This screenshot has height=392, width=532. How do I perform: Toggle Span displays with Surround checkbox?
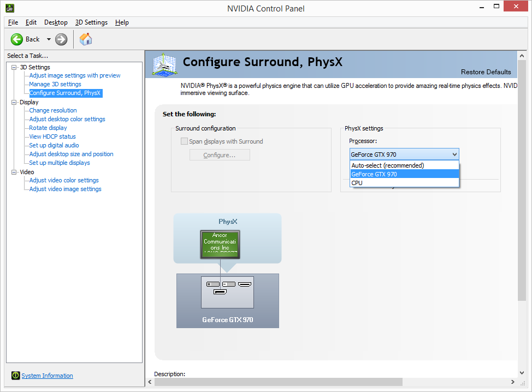(184, 141)
